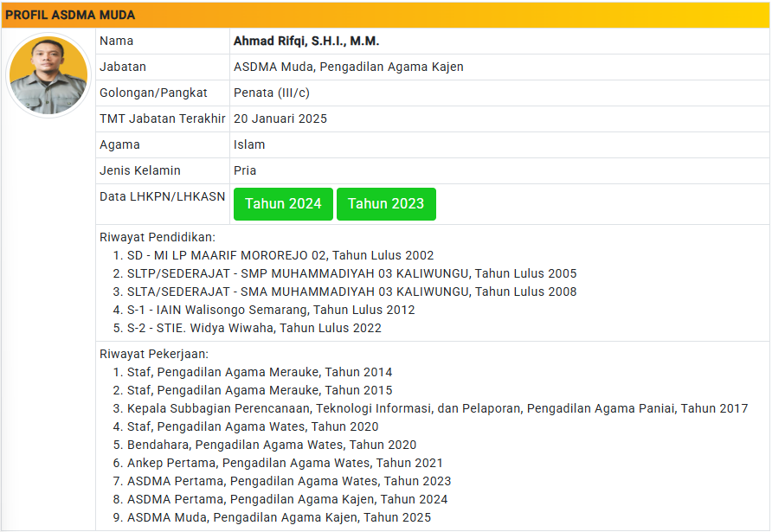Click the Riwayat Pendidikan heading
Image resolution: width=772 pixels, height=532 pixels.
tap(158, 237)
